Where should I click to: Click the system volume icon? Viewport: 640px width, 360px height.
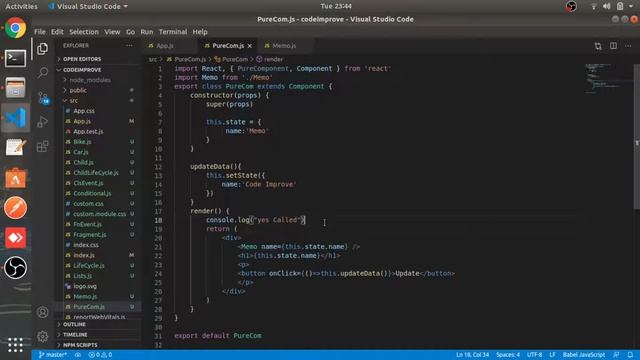[x=607, y=6]
